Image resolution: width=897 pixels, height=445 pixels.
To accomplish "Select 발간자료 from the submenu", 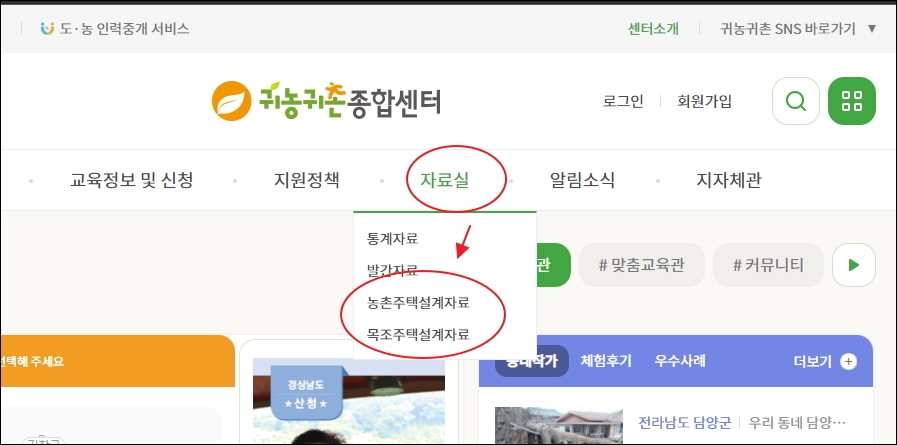I will 392,270.
